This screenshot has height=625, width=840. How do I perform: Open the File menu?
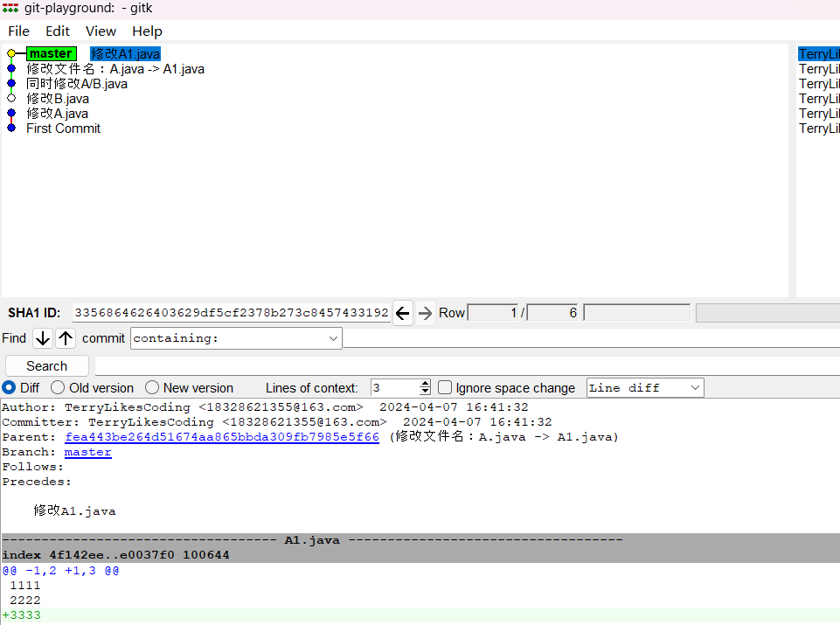(x=18, y=31)
